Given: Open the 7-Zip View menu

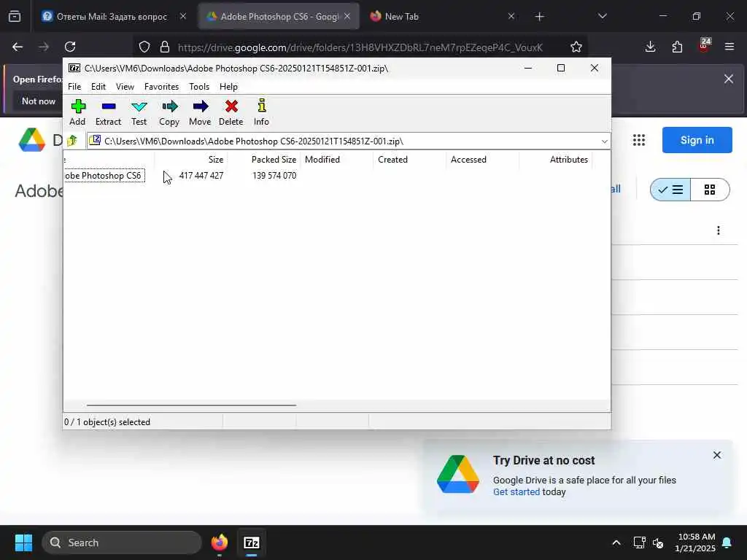Looking at the screenshot, I should point(125,87).
